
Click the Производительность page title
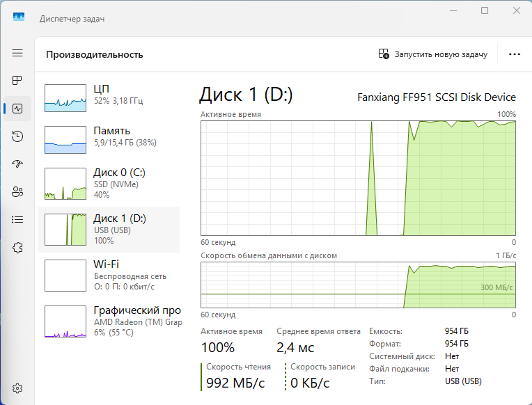tap(95, 54)
